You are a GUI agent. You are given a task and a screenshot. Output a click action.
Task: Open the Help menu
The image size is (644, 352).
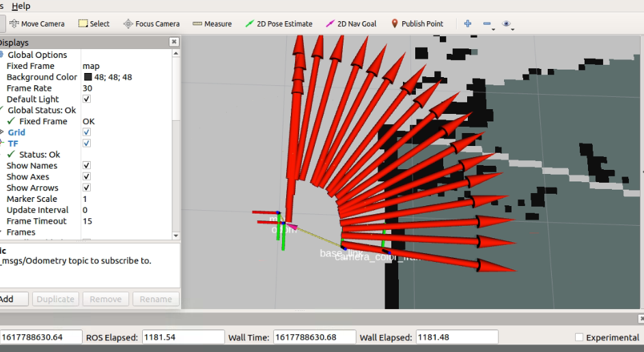(21, 6)
